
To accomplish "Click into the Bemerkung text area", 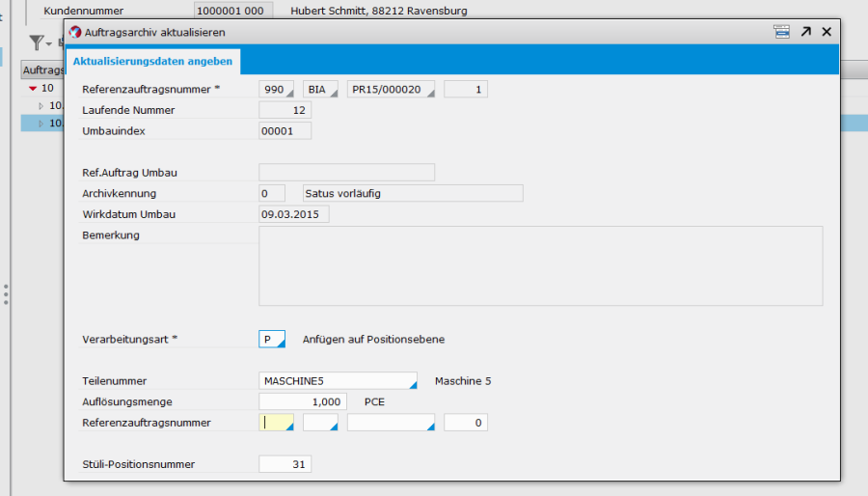I will pyautogui.click(x=540, y=265).
